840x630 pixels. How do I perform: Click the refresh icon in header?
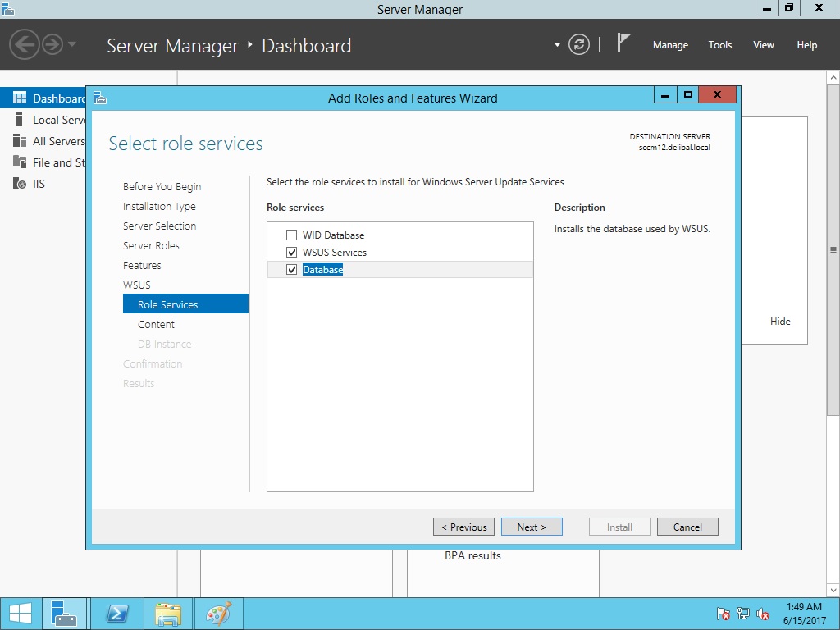coord(579,45)
